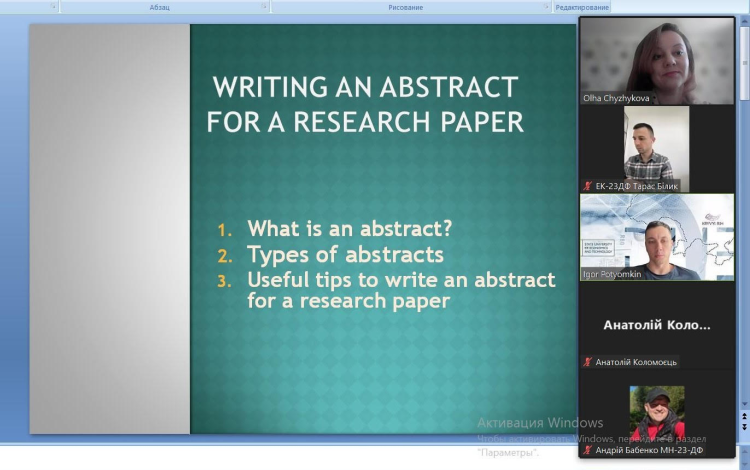Click the vertical scrollbar thumb of slide pane
This screenshot has height=470, width=750.
point(743,60)
